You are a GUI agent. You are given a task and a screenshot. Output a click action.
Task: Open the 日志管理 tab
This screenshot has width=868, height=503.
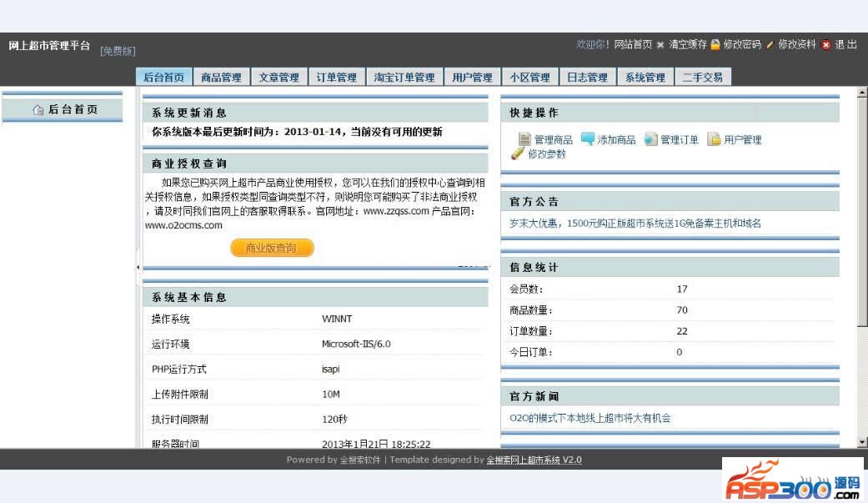[x=587, y=77]
